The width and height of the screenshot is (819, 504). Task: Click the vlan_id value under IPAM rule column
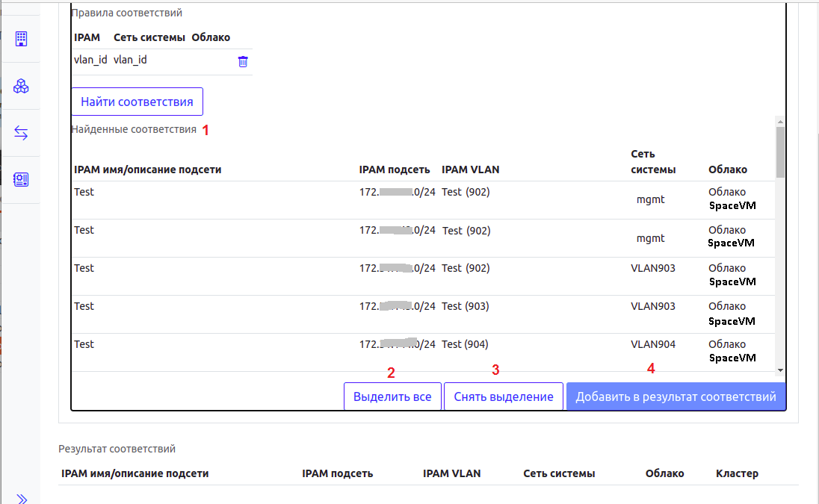click(90, 60)
